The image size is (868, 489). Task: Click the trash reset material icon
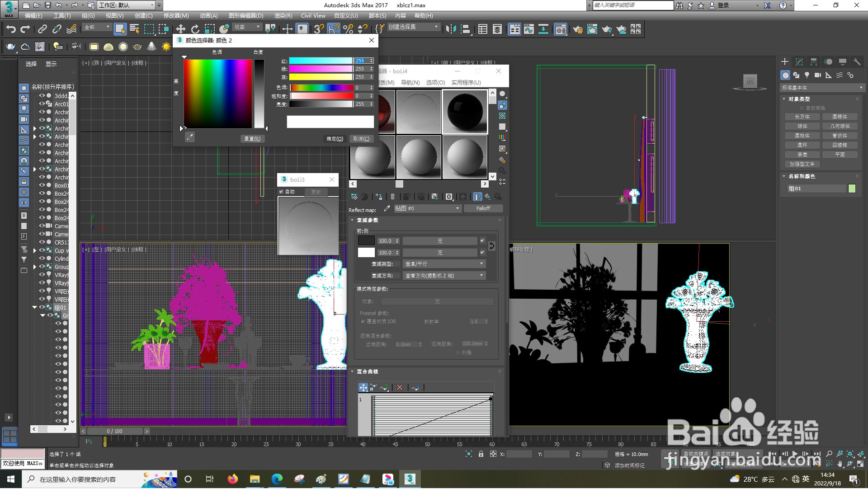tap(392, 197)
